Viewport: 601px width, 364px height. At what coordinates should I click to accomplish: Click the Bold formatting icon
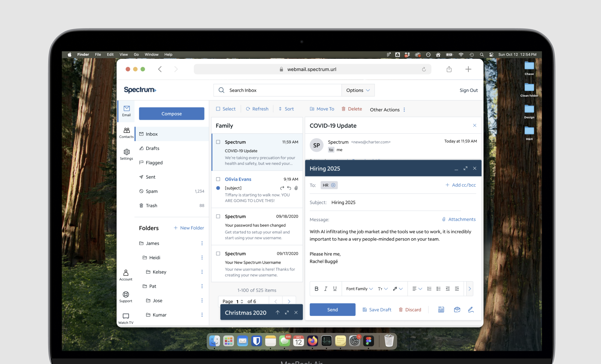pos(316,289)
